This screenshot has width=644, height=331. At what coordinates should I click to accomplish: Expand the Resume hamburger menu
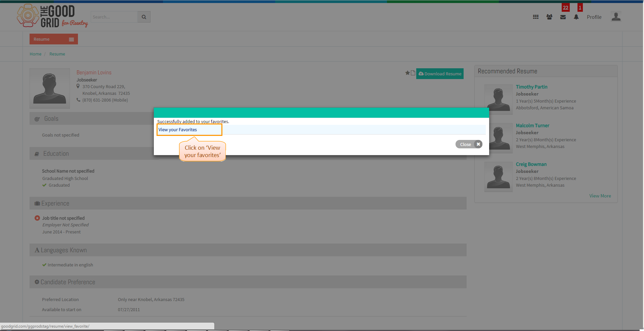[71, 39]
